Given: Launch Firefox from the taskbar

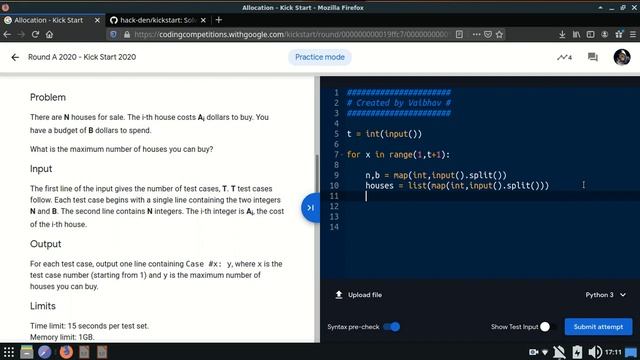Looking at the screenshot, I should pyautogui.click(x=66, y=352).
